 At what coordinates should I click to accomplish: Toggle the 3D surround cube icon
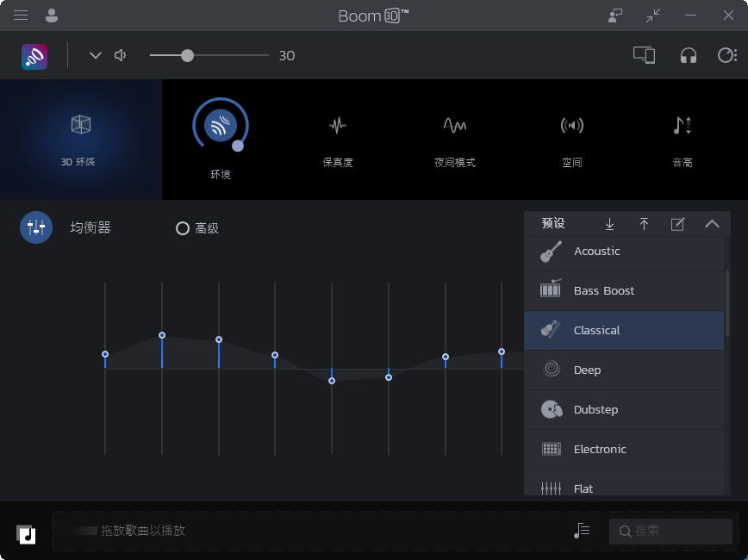81,125
